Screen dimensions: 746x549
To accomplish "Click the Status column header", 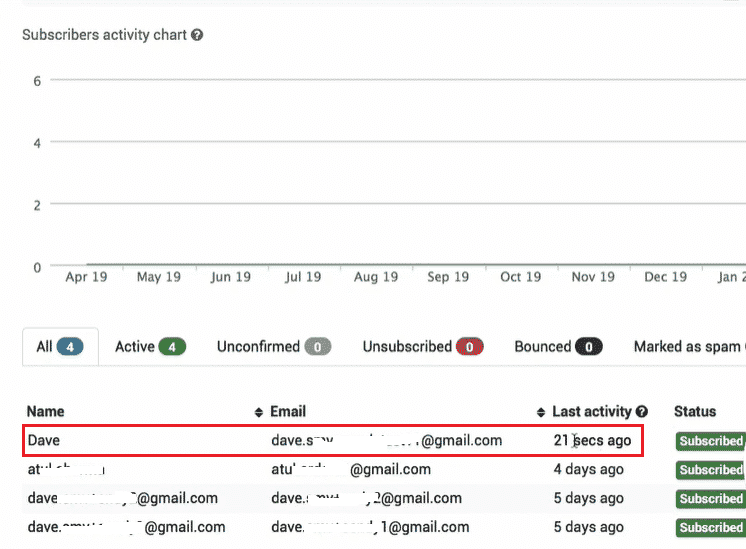I will 695,412.
